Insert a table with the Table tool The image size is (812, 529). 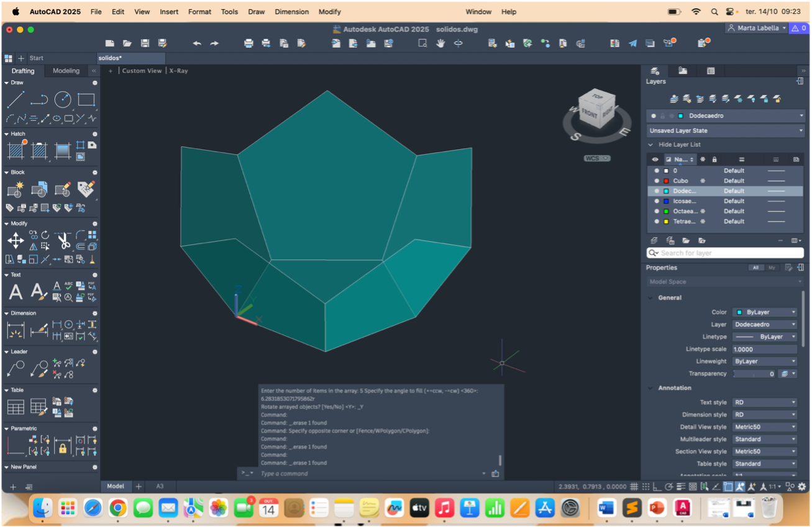pyautogui.click(x=16, y=407)
